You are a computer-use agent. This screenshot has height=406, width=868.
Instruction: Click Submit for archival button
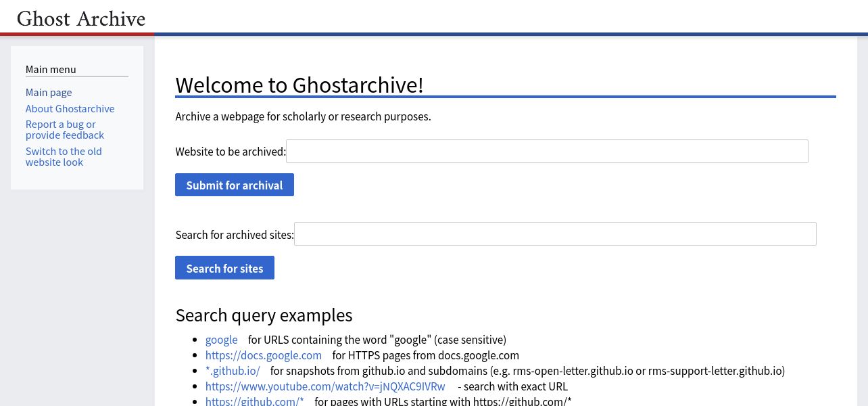[235, 185]
